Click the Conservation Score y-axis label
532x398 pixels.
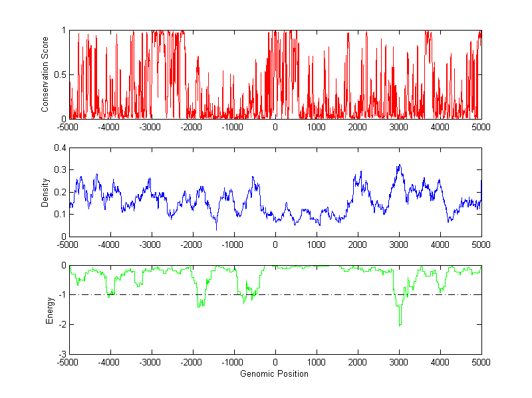pyautogui.click(x=45, y=74)
